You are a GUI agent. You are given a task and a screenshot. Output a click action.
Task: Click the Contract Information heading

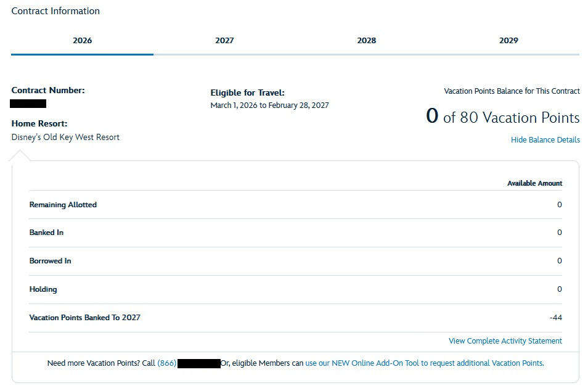click(55, 11)
